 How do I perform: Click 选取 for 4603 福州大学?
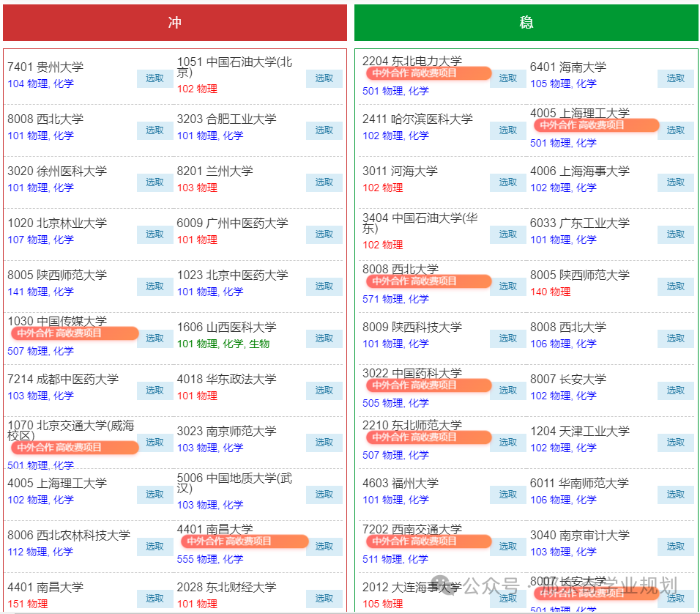coord(507,495)
